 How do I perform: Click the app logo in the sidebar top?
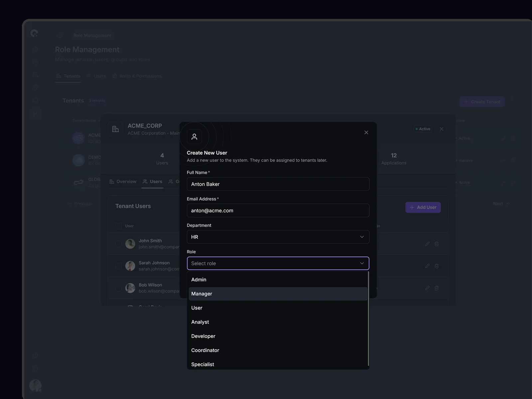(x=34, y=33)
